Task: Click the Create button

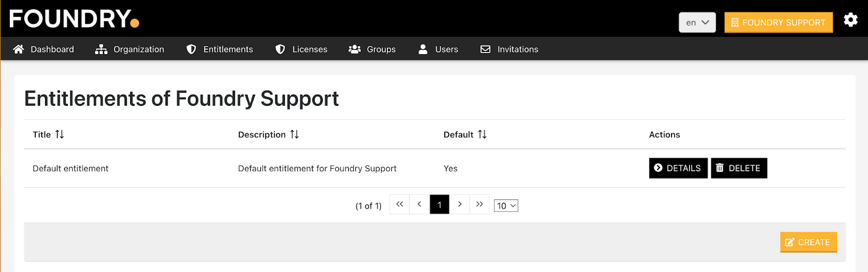Action: 808,242
